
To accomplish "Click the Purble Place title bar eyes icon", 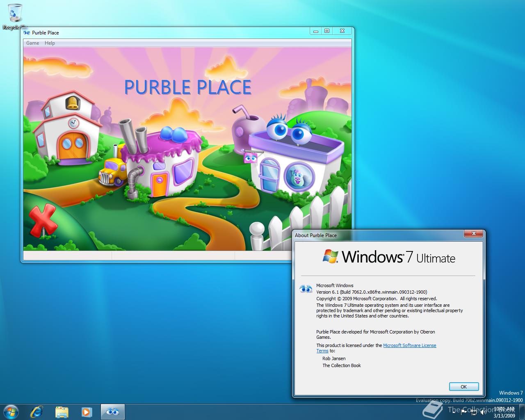I will click(x=27, y=33).
